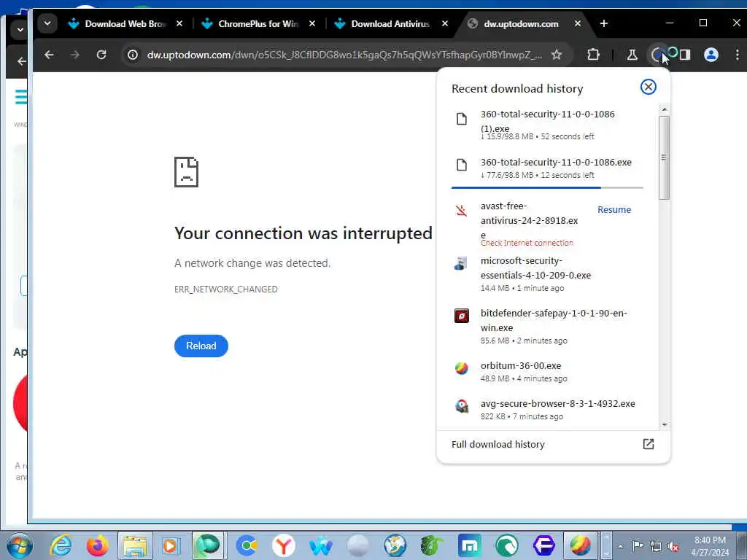Image resolution: width=747 pixels, height=560 pixels.
Task: Go back with the browser back arrow
Action: coord(49,55)
